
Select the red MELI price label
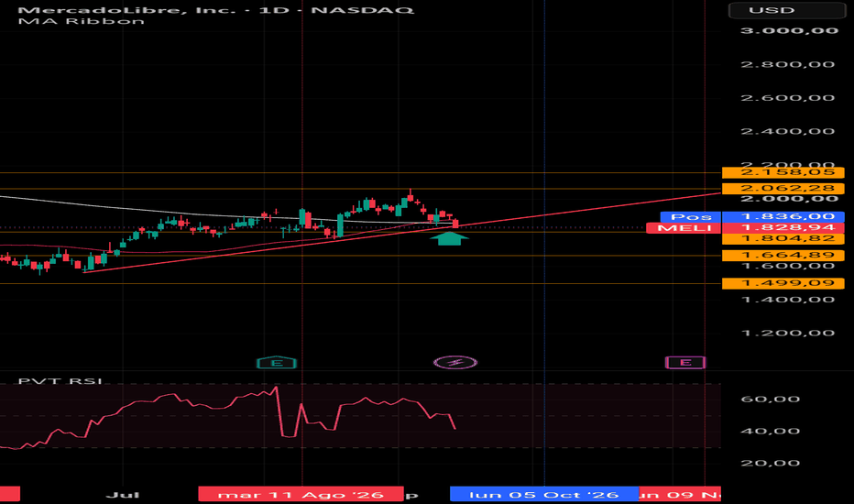coord(684,228)
